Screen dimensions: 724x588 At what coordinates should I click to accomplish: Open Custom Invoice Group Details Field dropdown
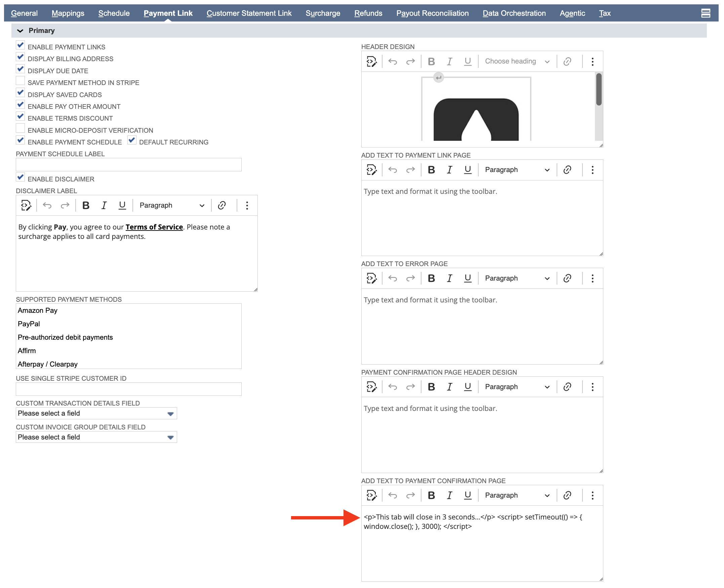click(96, 437)
